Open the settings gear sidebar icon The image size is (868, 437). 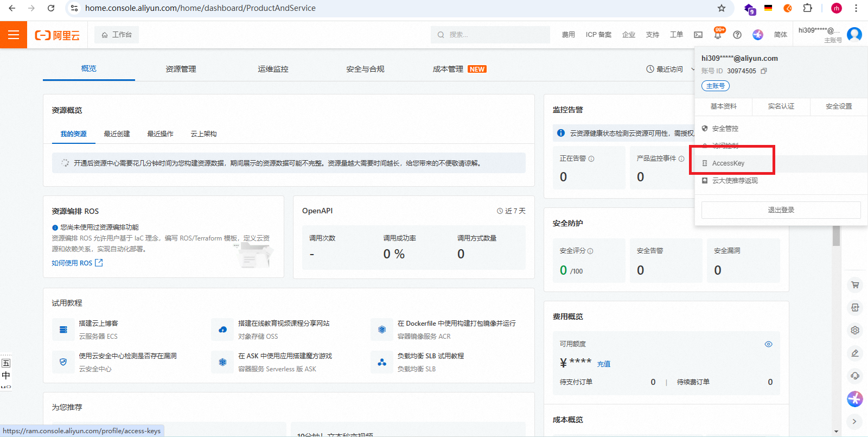(855, 331)
